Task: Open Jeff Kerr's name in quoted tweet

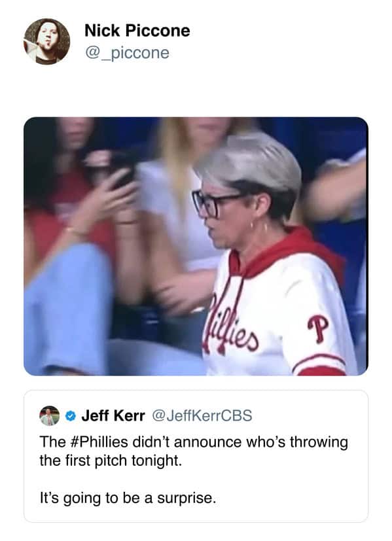Action: coord(113,416)
